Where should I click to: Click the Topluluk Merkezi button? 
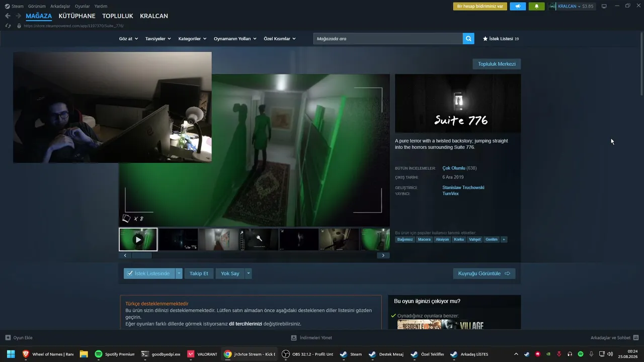tap(497, 64)
